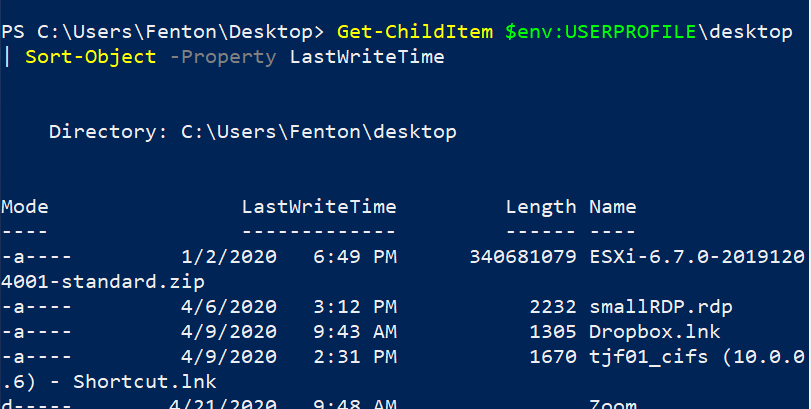Viewport: 811px width, 409px height.
Task: Click the PS C:\Users\Fenton\Desktop prompt
Action: pos(163,32)
